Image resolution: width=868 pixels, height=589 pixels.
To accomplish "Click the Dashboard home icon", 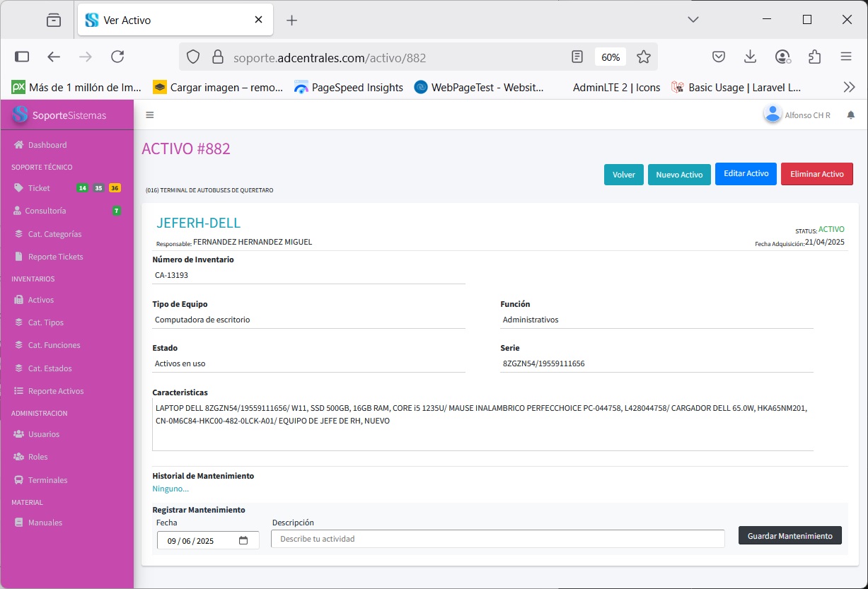I will pyautogui.click(x=19, y=145).
